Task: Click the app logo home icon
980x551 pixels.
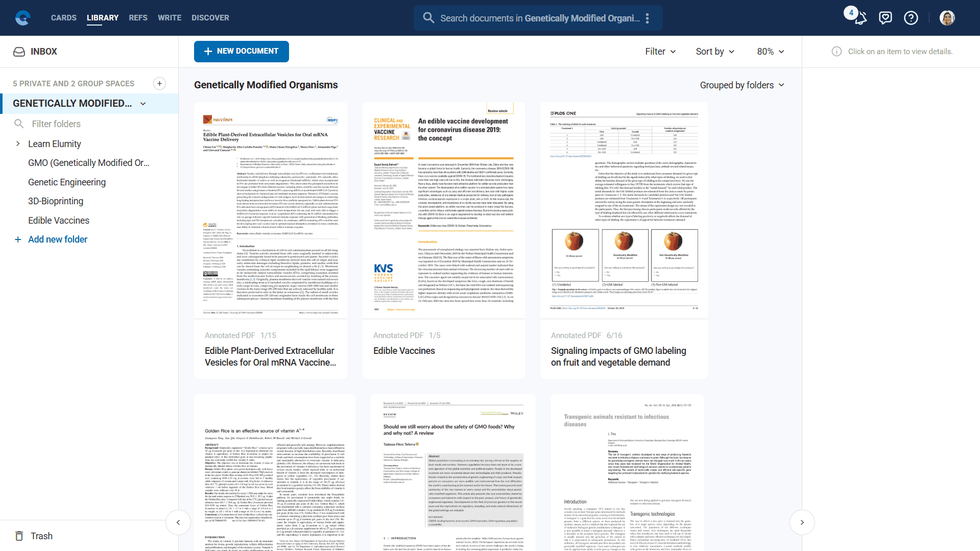Action: [22, 18]
